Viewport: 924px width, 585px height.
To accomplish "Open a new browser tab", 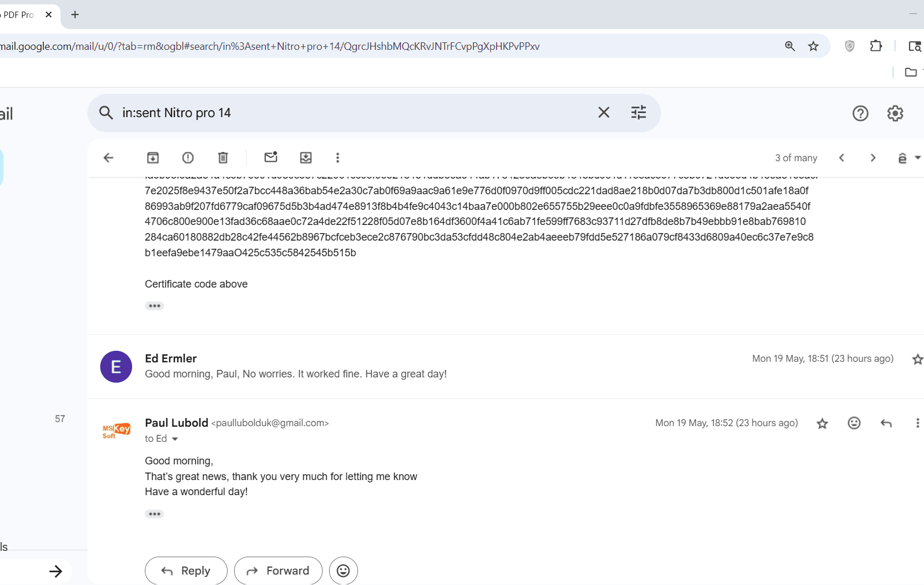I will click(75, 14).
